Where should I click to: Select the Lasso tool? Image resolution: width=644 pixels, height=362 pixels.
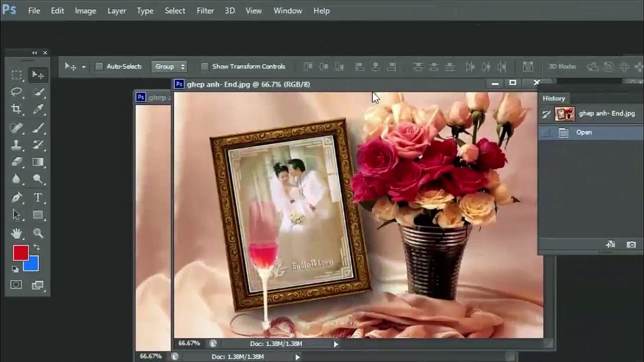point(17,92)
